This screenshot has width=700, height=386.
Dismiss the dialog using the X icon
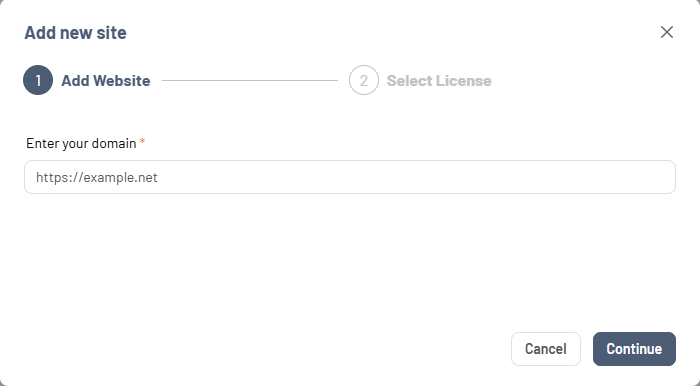tap(667, 32)
